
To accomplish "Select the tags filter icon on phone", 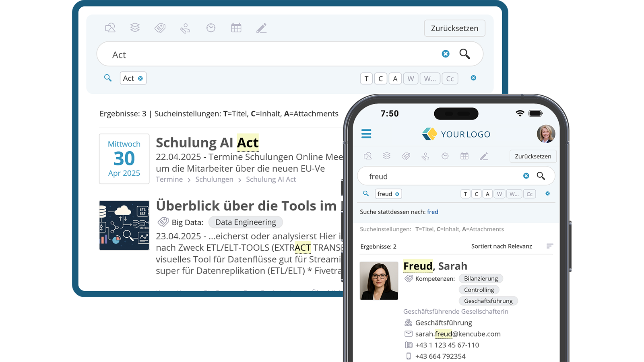I will point(406,156).
